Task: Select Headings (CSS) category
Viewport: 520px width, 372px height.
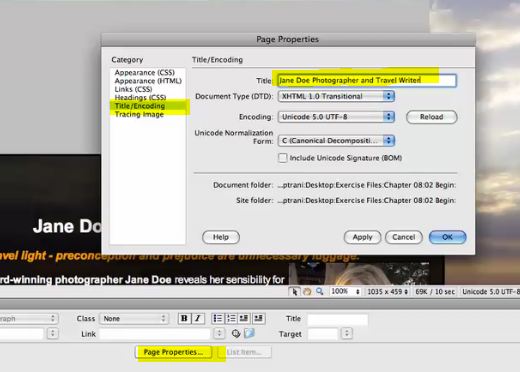Action: [140, 97]
